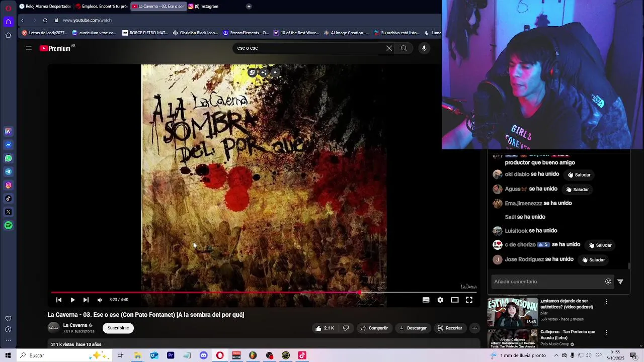The width and height of the screenshot is (644, 362).
Task: Open the player settings gear
Action: pos(440,300)
